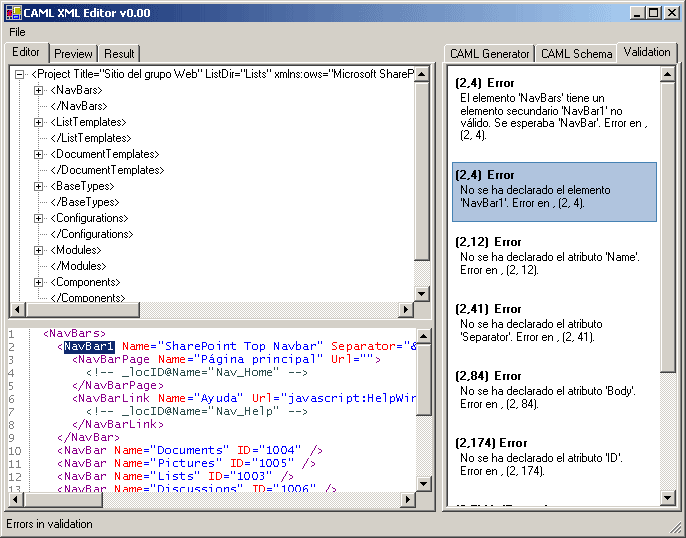Screen dimensions: 686x538
Task: Click "Pictures" value on code line 11
Action: tap(186, 464)
